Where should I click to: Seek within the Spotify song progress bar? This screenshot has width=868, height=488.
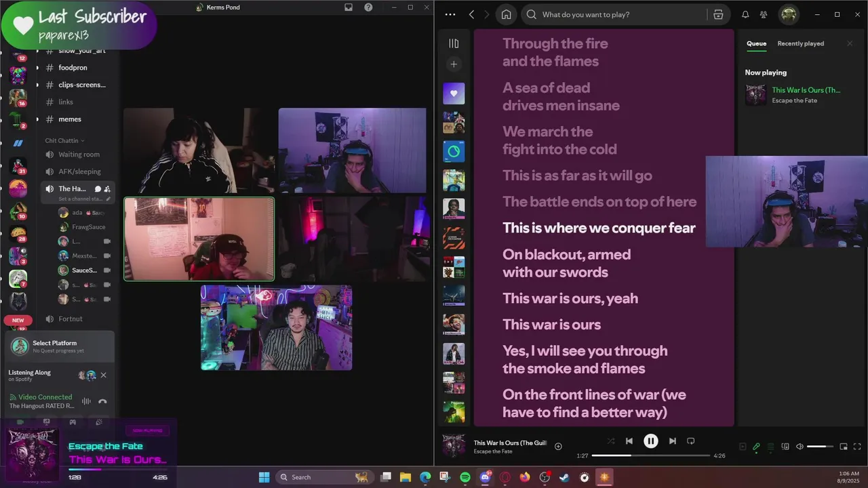[x=651, y=455]
